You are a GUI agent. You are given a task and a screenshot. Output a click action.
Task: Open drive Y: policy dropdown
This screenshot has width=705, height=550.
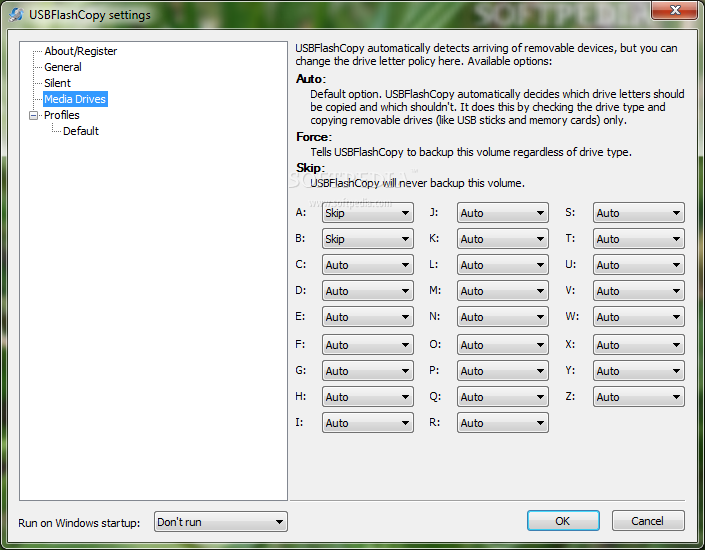point(639,371)
